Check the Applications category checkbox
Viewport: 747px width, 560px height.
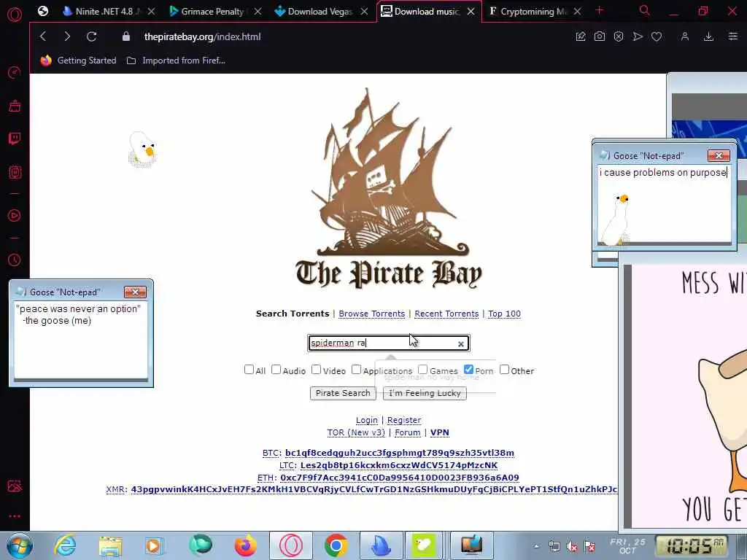[356, 370]
